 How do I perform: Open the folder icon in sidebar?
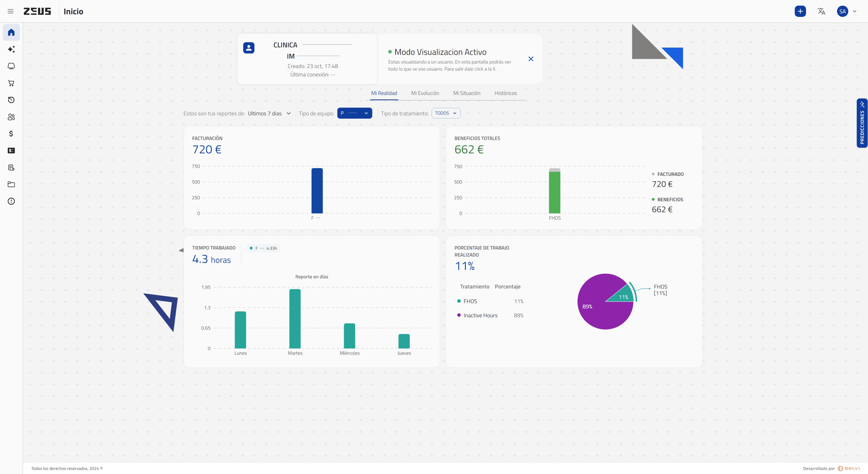[x=11, y=184]
